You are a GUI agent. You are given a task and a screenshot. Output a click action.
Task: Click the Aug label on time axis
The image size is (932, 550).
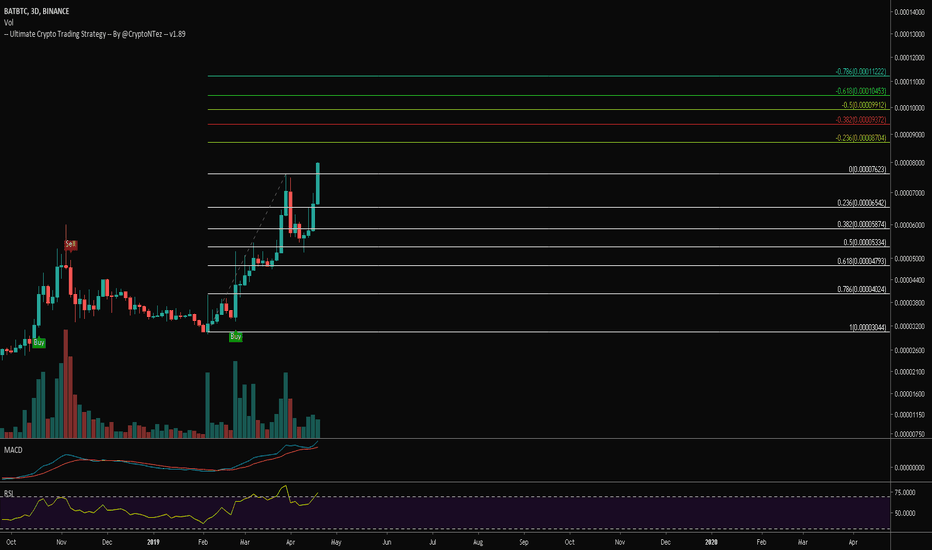(x=478, y=542)
